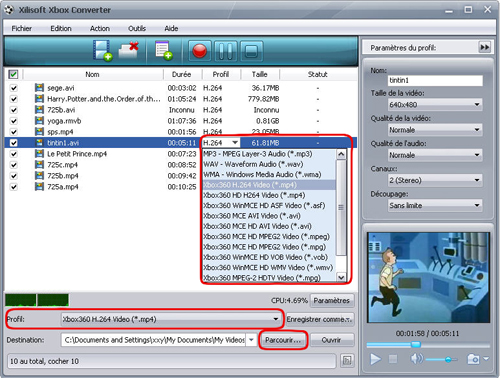Choose Xbox360 WinMCE HD ASF Video option
Screen dimensions: 500x378
pyautogui.click(x=269, y=205)
